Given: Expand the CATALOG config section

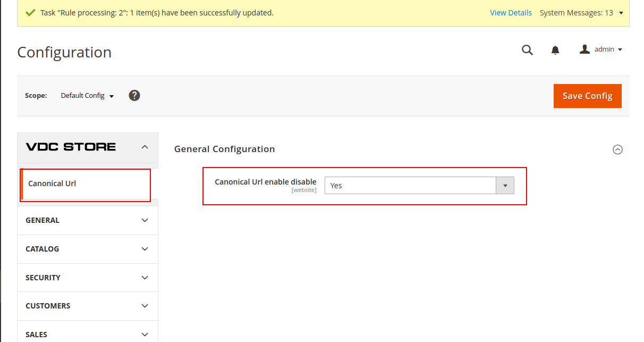Looking at the screenshot, I should click(88, 249).
